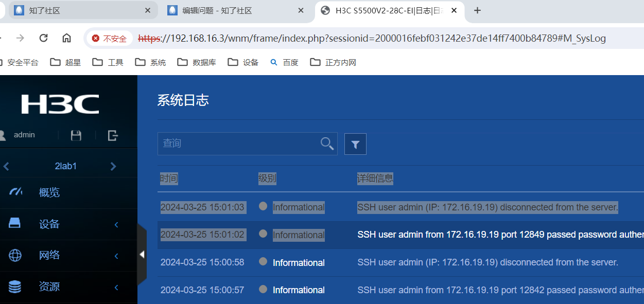644x304 pixels.
Task: Select log row timestamped 15:01:03
Action: (401, 207)
